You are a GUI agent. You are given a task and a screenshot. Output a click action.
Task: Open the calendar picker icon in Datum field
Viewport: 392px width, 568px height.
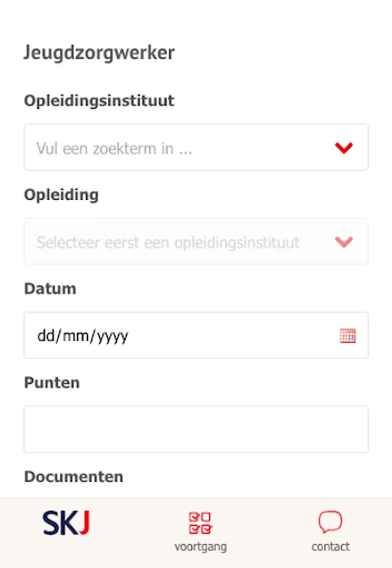coord(347,336)
